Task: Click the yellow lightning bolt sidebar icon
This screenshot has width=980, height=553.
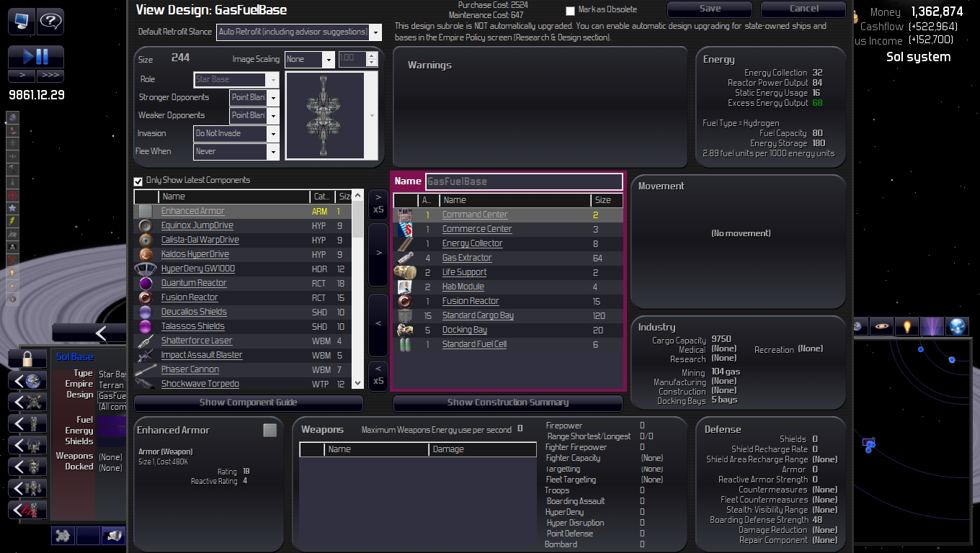Action: coord(12,221)
